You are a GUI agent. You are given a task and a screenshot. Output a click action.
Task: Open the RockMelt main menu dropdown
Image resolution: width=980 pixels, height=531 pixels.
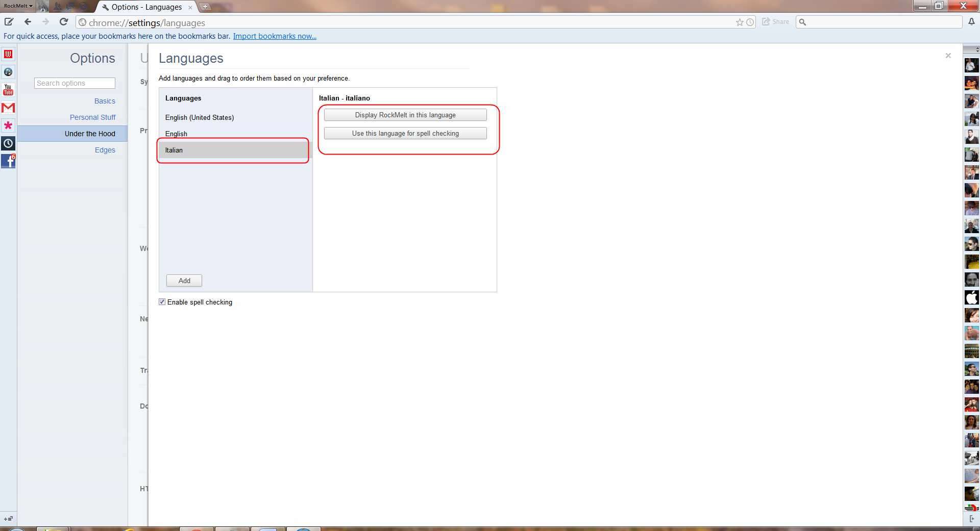pyautogui.click(x=18, y=6)
